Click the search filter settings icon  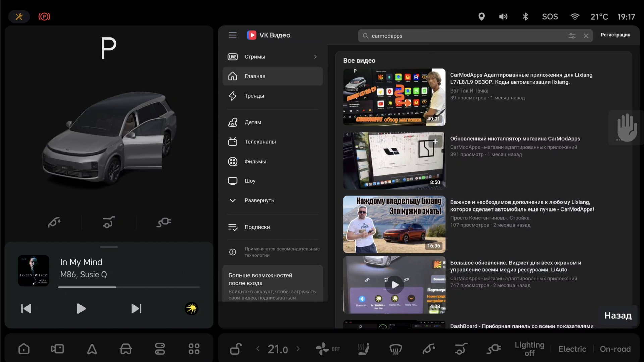572,36
